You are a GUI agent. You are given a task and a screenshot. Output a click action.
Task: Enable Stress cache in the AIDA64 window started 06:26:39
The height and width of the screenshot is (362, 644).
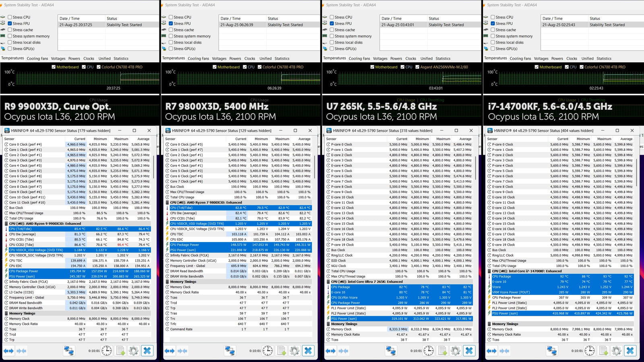point(171,30)
